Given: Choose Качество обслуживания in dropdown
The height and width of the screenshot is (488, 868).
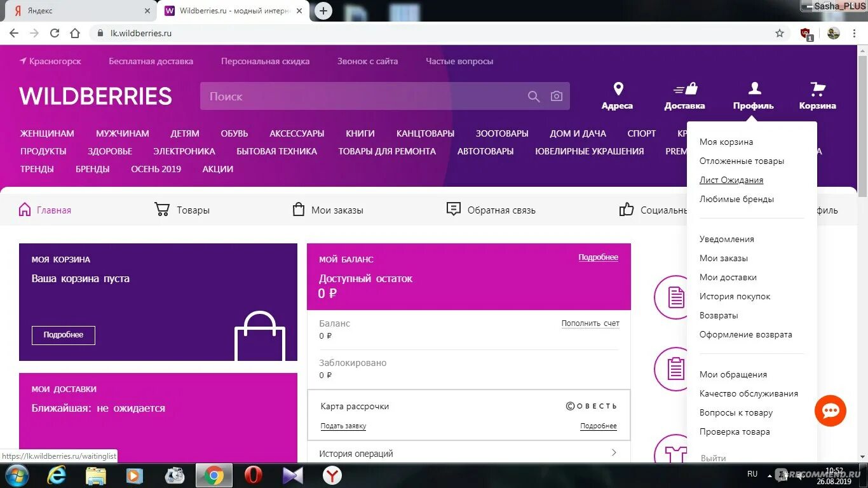Looking at the screenshot, I should 749,393.
